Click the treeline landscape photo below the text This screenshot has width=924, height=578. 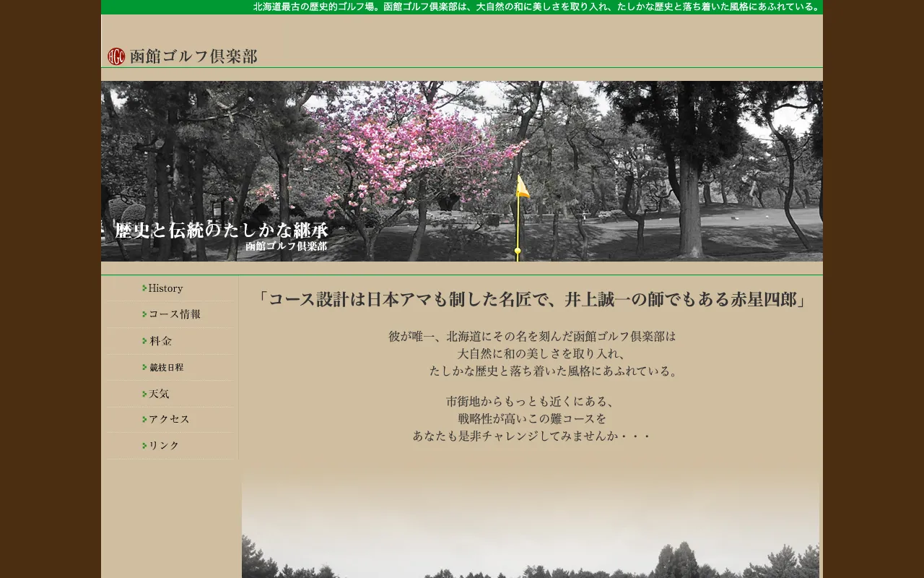(531, 520)
